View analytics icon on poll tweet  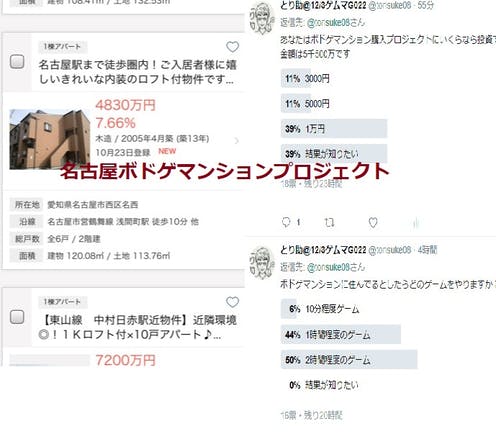[416, 223]
